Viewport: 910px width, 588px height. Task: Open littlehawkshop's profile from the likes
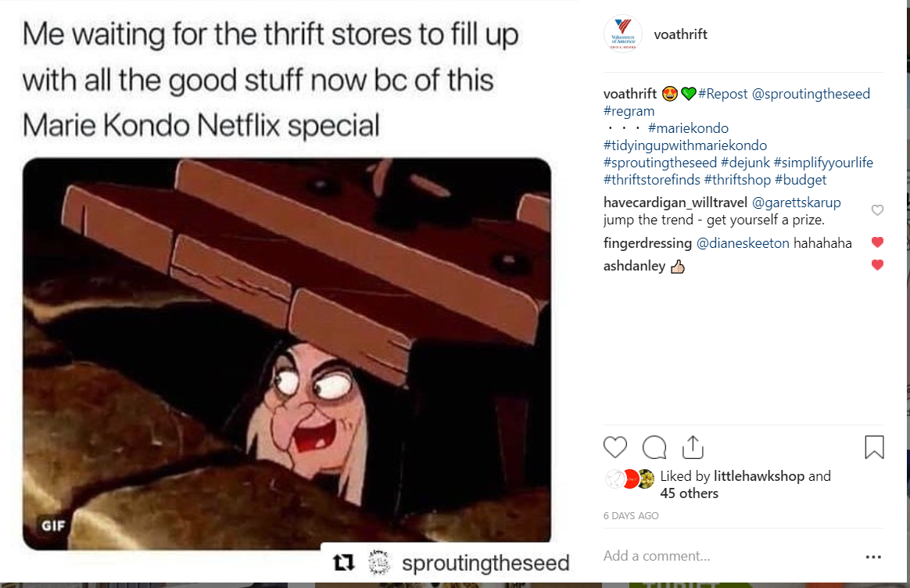pos(758,476)
